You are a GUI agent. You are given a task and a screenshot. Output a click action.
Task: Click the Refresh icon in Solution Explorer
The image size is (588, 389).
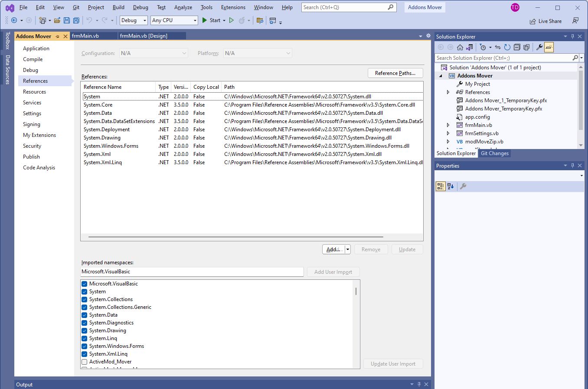tap(507, 47)
